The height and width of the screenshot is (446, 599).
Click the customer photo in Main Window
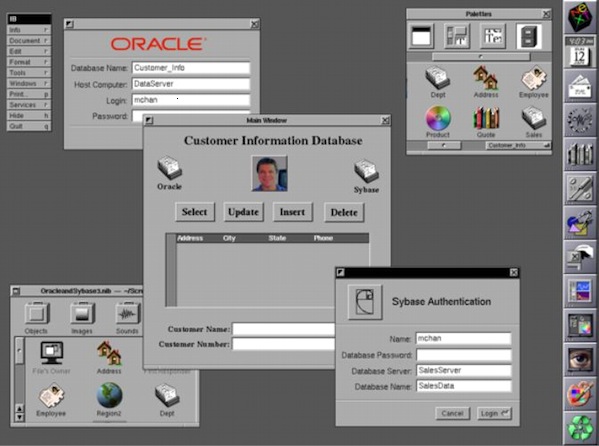[x=270, y=174]
